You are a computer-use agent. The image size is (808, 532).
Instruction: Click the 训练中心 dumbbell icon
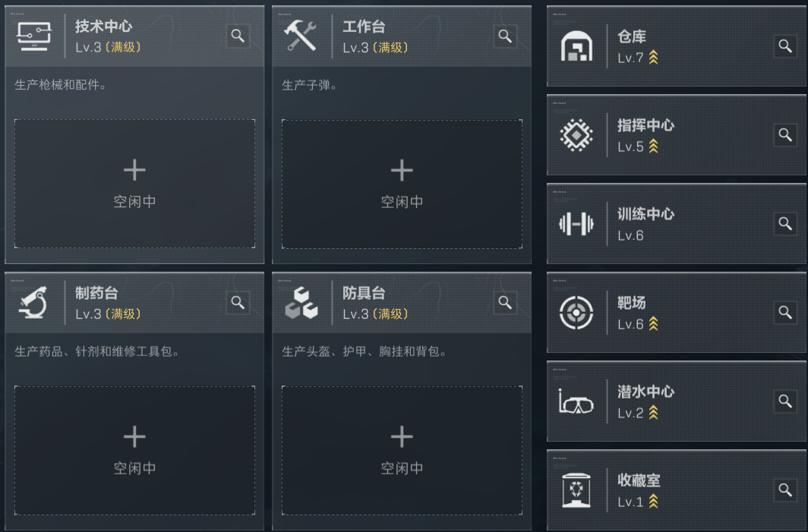coord(576,224)
